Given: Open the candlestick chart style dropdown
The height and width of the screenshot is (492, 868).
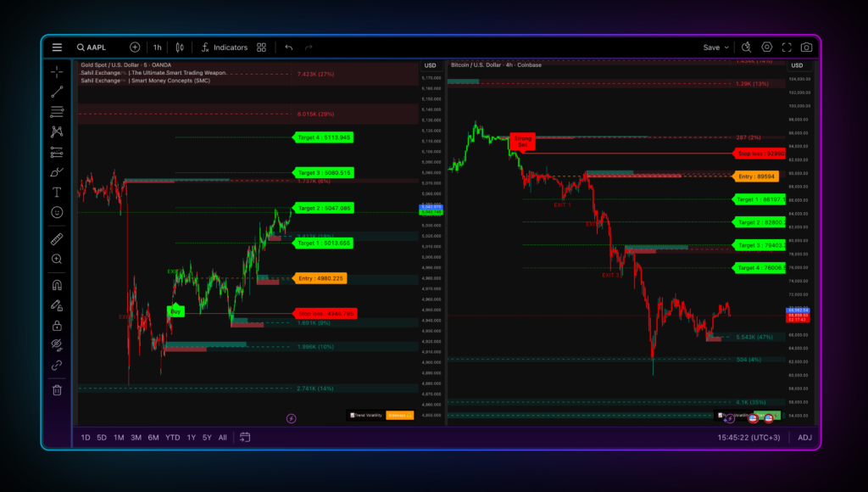Looking at the screenshot, I should pos(180,48).
